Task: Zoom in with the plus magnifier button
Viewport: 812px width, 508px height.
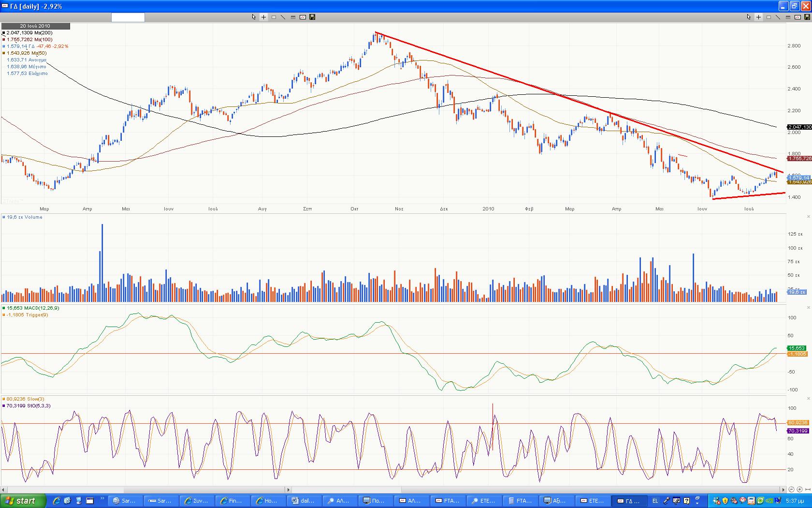Action: pos(799,490)
